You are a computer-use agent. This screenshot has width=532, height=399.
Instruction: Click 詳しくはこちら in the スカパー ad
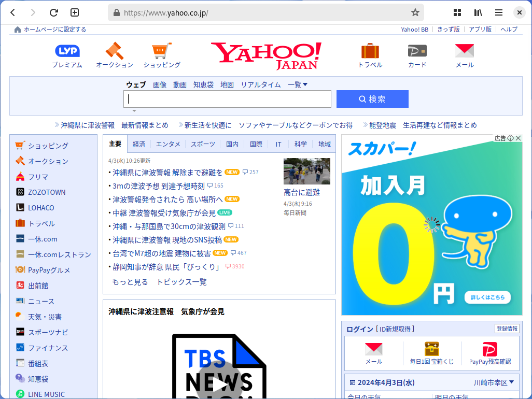coord(487,297)
